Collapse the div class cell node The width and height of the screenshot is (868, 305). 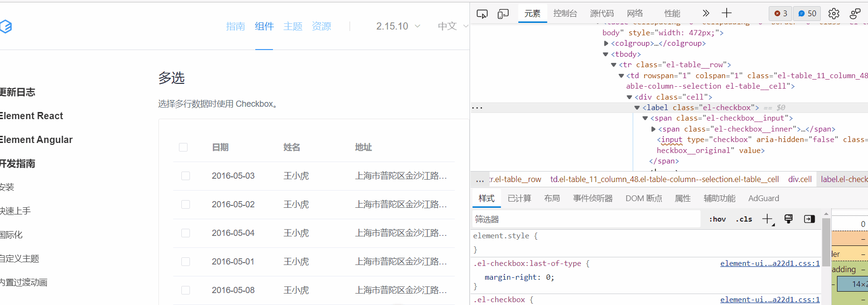tap(629, 97)
